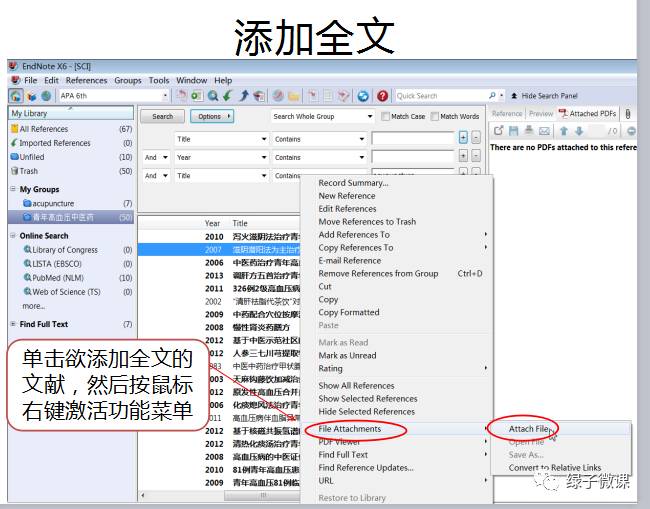Click the Find Full Text toolbar icon

click(x=259, y=96)
